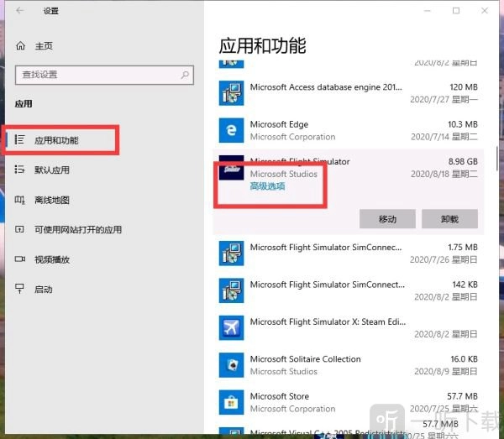Click the Microsoft Solitaire Collection icon
The height and width of the screenshot is (439, 504).
230,364
